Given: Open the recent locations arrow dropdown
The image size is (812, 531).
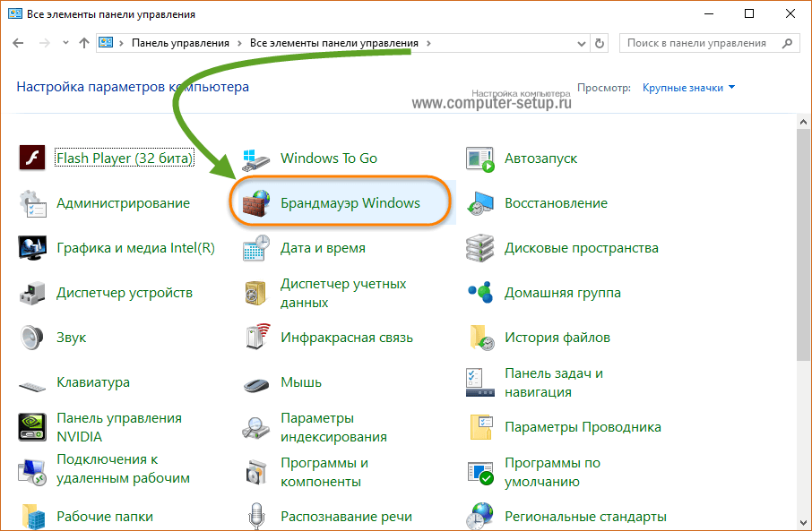Looking at the screenshot, I should coord(65,43).
